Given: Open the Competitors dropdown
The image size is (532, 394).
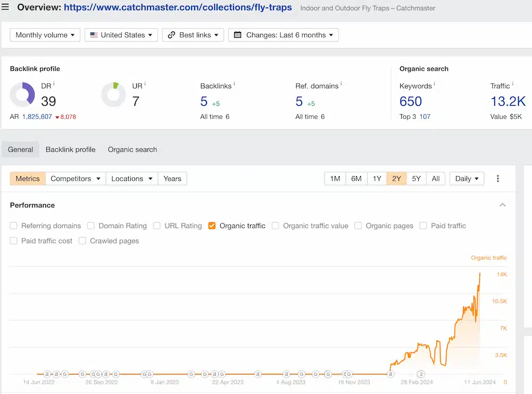Looking at the screenshot, I should [x=75, y=179].
